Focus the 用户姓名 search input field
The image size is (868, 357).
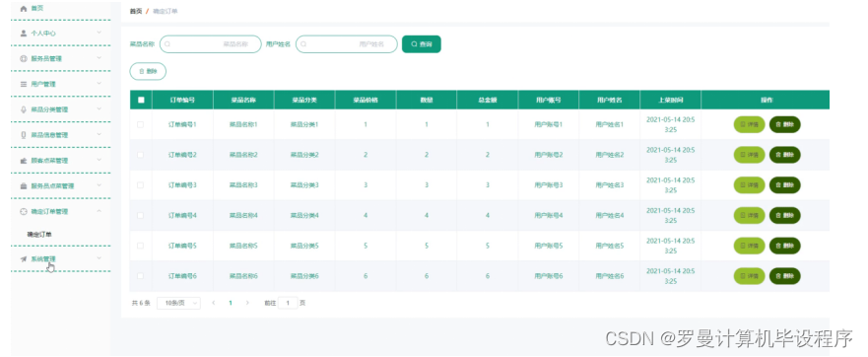pos(347,44)
